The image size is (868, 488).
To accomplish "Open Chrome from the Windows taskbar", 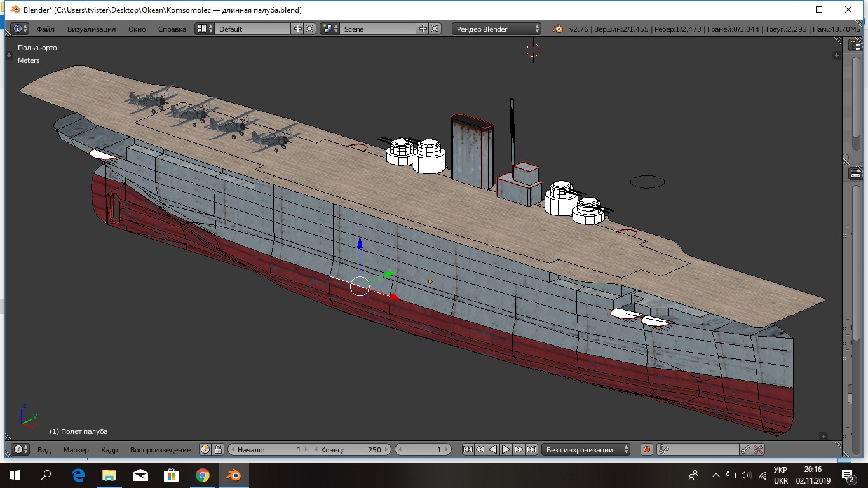I will (203, 475).
